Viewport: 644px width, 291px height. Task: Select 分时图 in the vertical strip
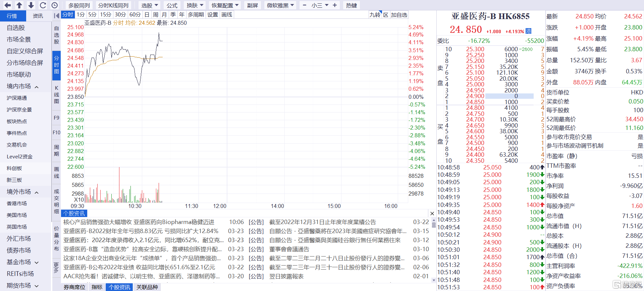[x=56, y=65]
